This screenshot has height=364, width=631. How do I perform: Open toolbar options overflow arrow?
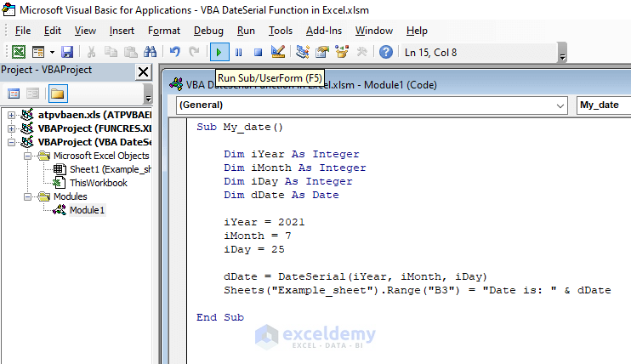coord(563,53)
